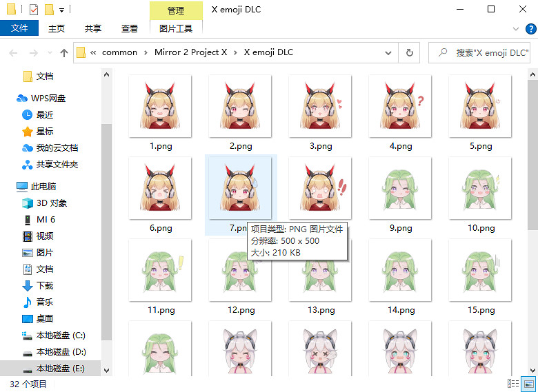
Task: Open 文档 under 此电脑
Action: (x=38, y=269)
